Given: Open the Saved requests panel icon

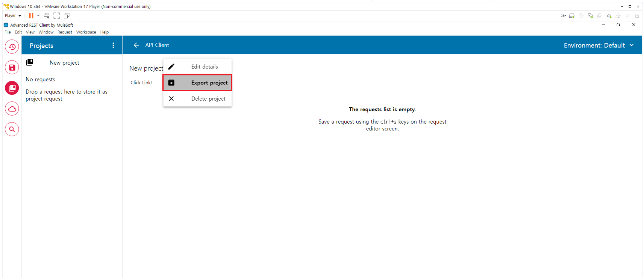Looking at the screenshot, I should (12, 68).
